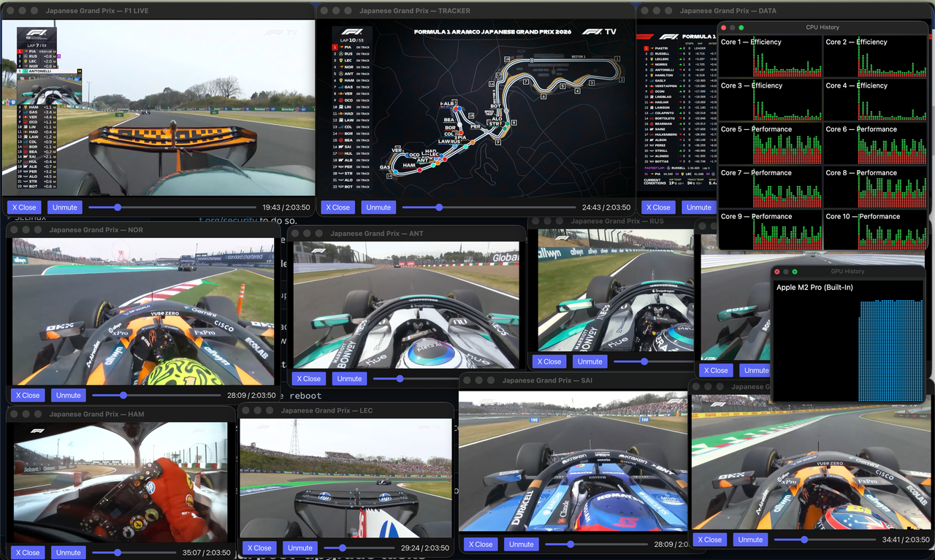Select the '1 PIA' row in TRACKER standings

coord(351,47)
